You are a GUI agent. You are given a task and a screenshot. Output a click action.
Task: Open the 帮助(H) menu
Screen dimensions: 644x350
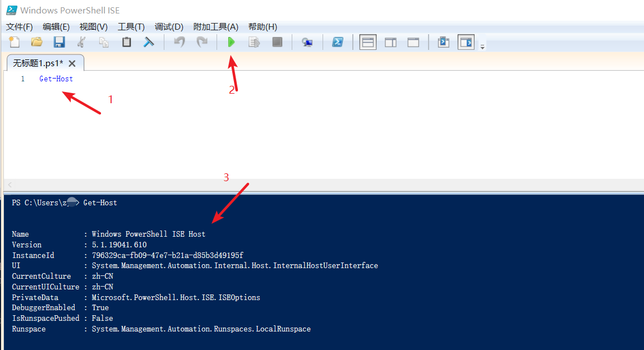263,27
